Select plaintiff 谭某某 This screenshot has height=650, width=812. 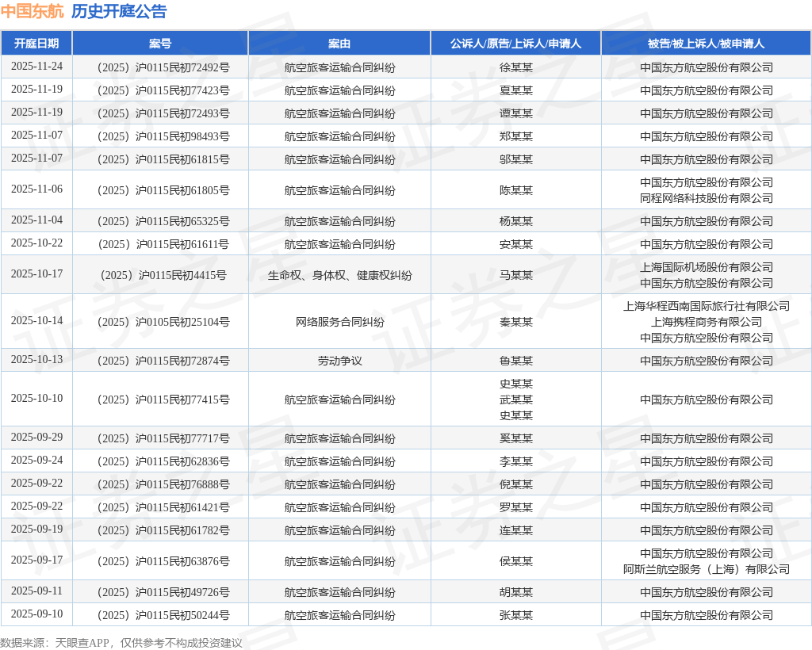tap(515, 113)
